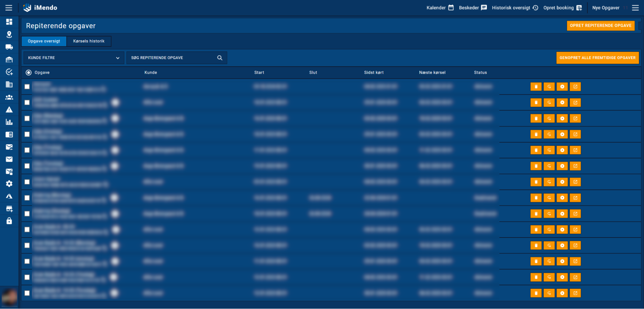644x309 pixels.
Task: Open the hamburger menu left of the iMendo logo
Action: 9,8
